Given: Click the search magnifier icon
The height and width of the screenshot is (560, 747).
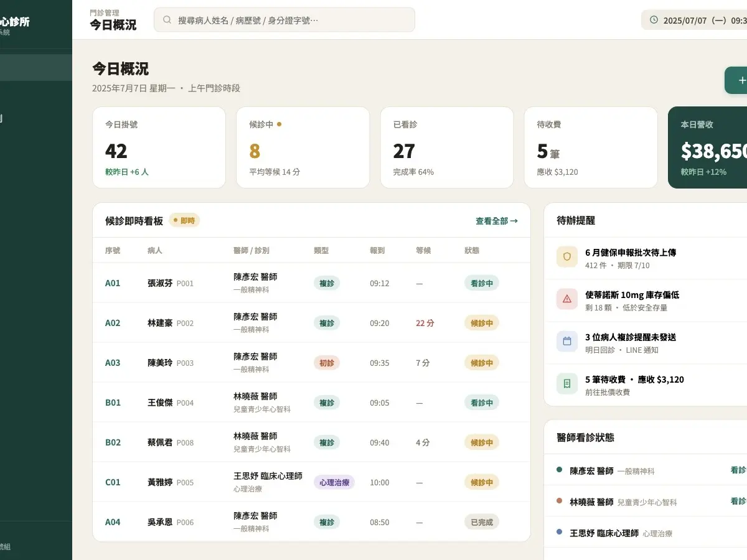Looking at the screenshot, I should [x=167, y=20].
